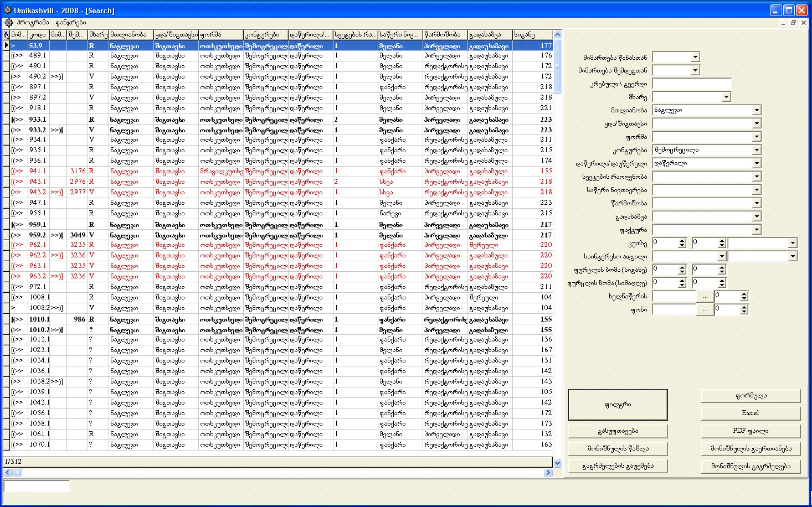Increase first ფურცლის ზომა (სიმაღლე) spinner
Screen dimensions: 812x507
(682, 281)
